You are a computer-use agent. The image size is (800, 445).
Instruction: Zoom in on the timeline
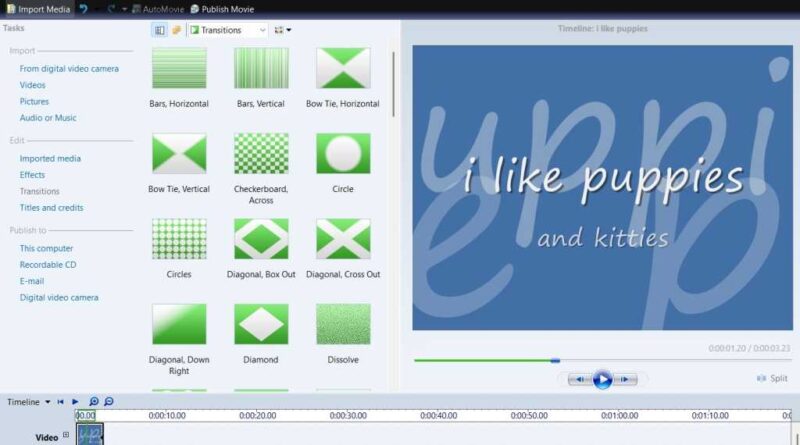(94, 402)
